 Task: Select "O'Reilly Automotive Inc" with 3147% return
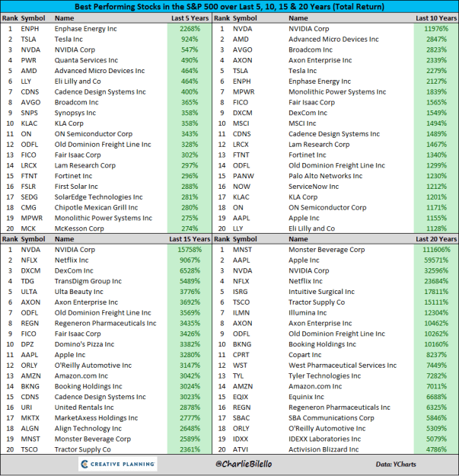coord(93,366)
